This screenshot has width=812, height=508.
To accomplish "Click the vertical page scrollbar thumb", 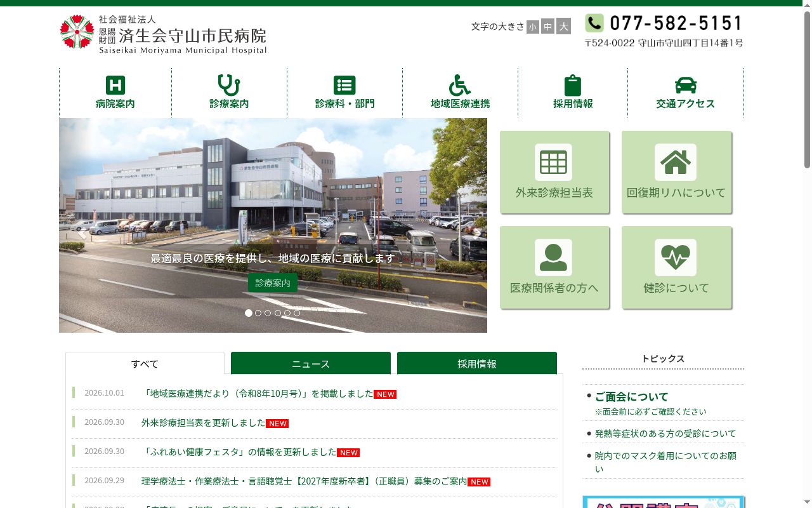I will (807, 89).
